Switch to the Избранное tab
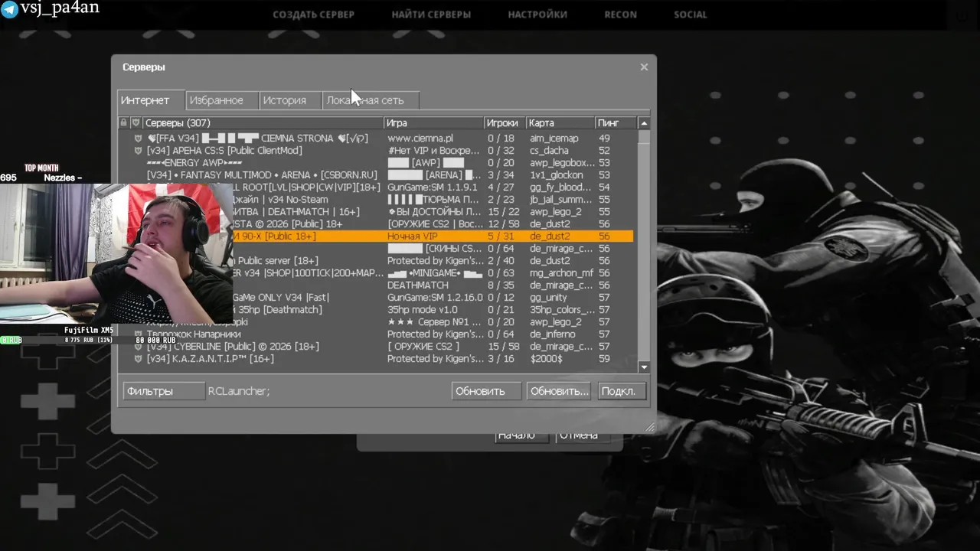Viewport: 980px width, 551px height. [x=221, y=100]
